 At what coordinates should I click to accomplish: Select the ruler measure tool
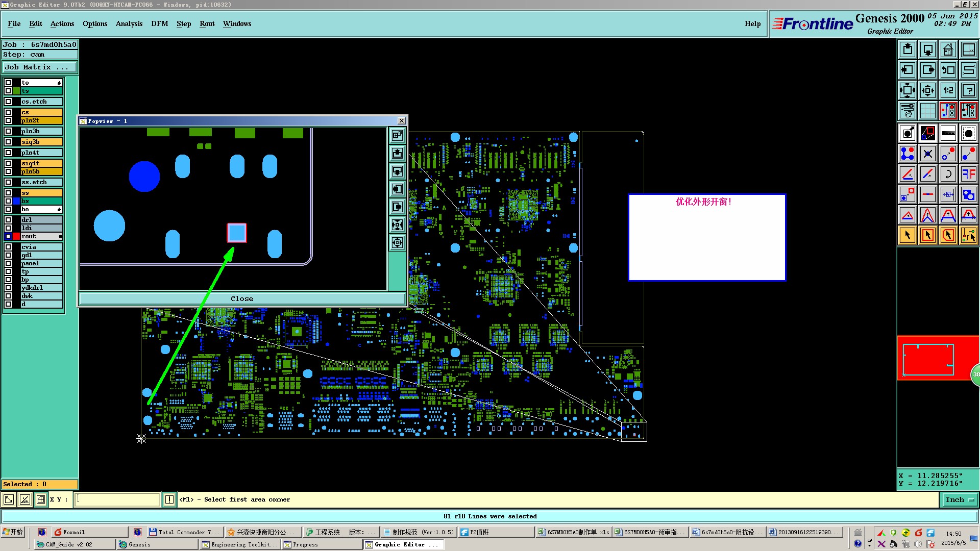point(948,134)
